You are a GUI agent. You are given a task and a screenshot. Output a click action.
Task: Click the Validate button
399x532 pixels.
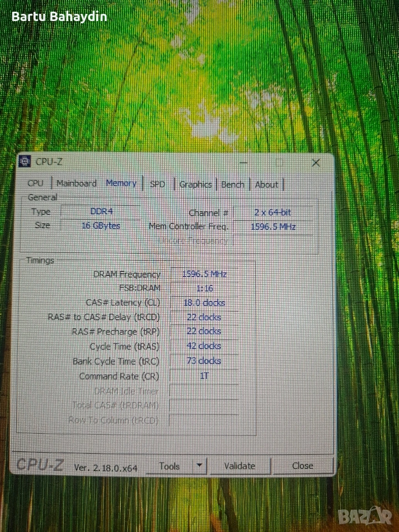tap(239, 466)
